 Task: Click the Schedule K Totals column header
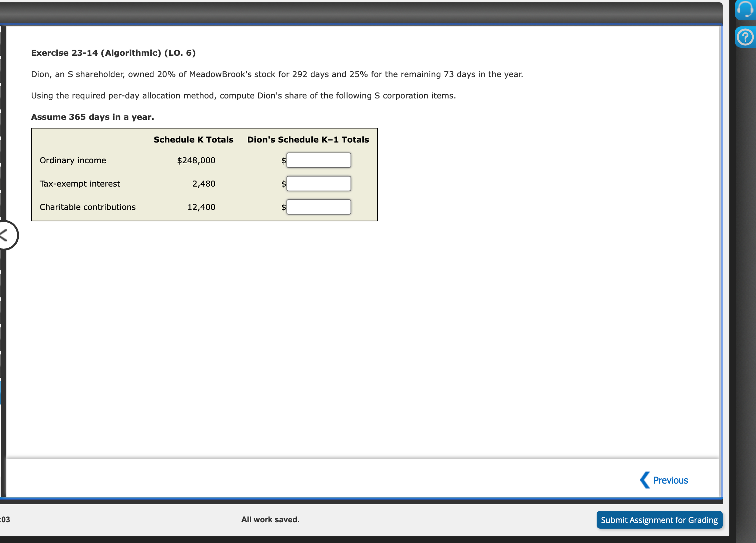click(x=193, y=139)
